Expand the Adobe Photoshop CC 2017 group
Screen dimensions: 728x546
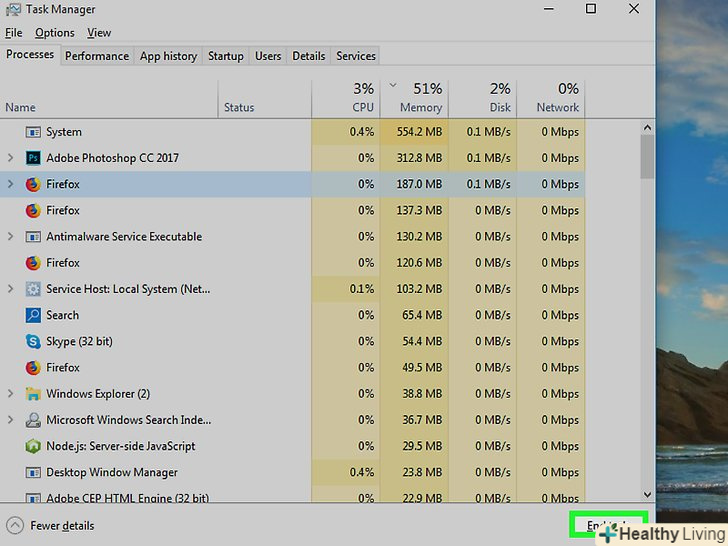click(10, 158)
